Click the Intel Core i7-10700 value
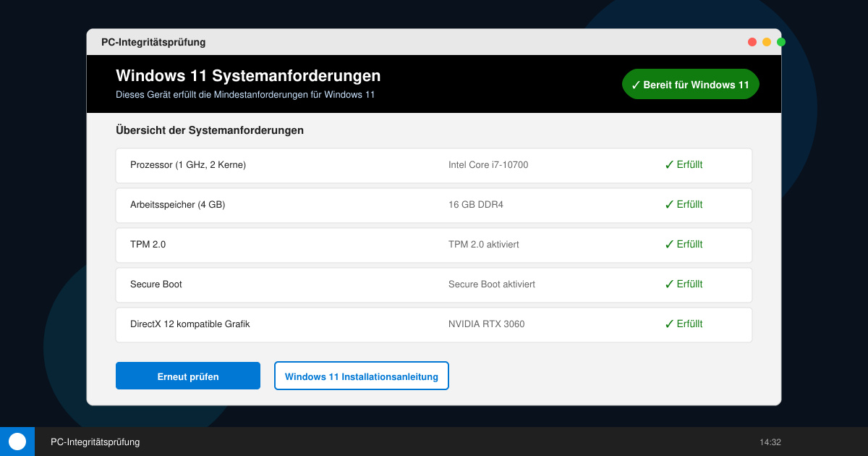Screen dimensions: 868x456 pos(488,165)
